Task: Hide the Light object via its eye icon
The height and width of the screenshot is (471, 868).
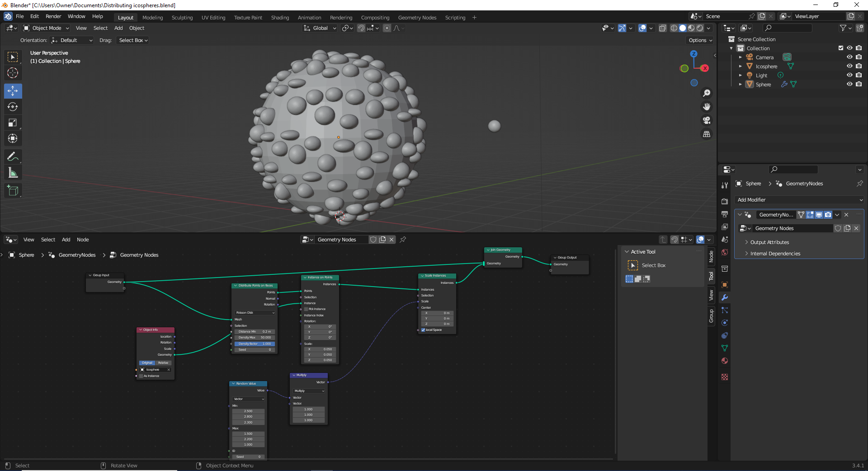Action: click(849, 75)
